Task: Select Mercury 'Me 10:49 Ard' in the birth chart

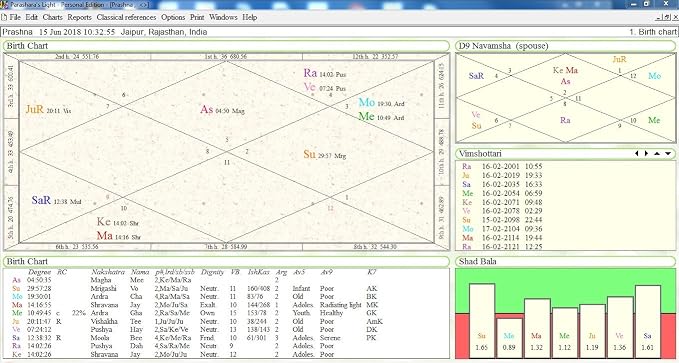Action: (381, 117)
